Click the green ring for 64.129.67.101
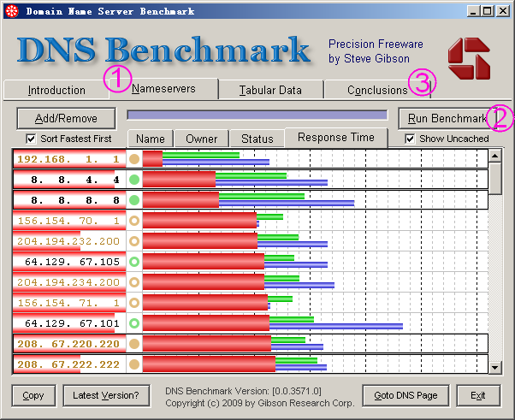515x420 pixels. pos(134,323)
